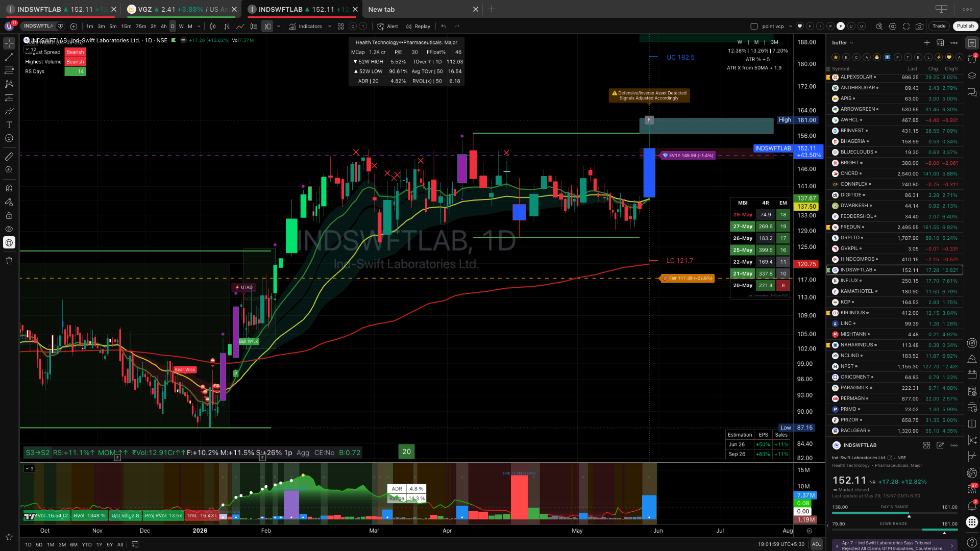Select the crosshair cursor tool

9,43
